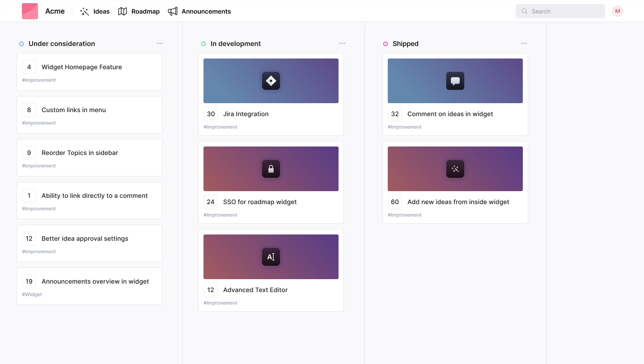Click the pink Acme workspace logo

30,11
